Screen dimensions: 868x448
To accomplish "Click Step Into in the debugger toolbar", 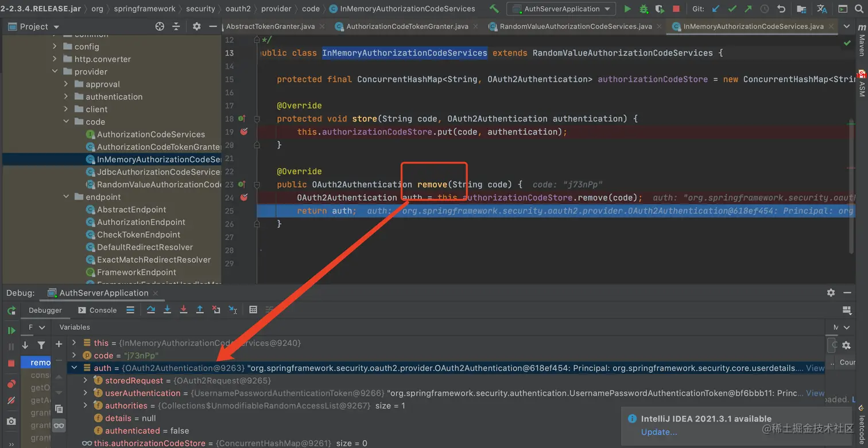I will [167, 310].
